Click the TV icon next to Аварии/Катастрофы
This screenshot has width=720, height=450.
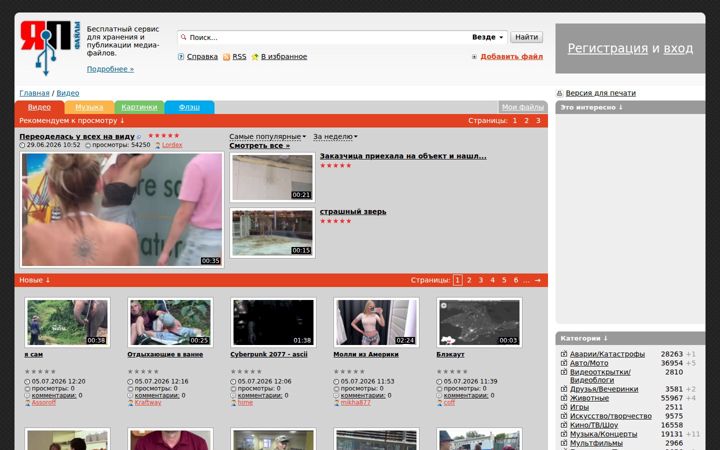point(564,354)
